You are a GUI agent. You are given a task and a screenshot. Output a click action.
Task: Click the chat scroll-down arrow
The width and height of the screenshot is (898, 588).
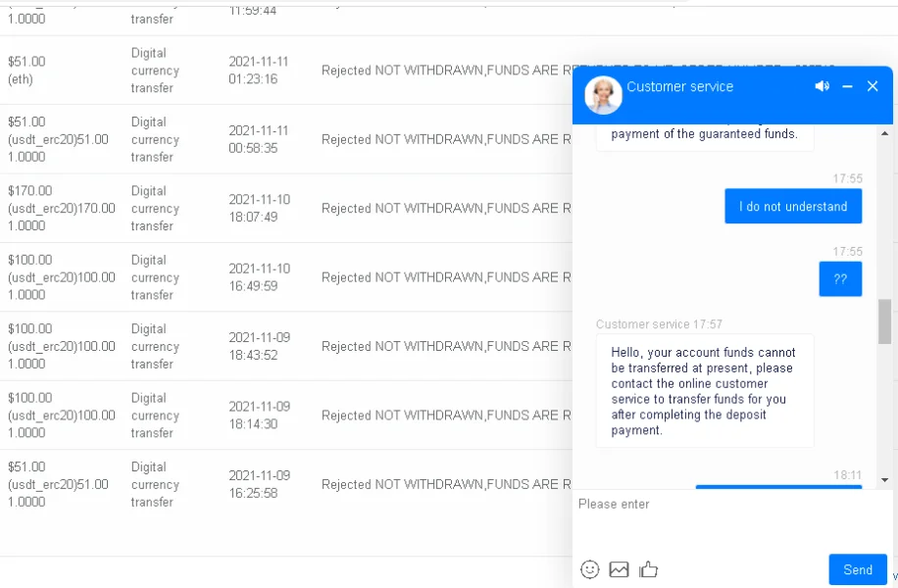click(x=884, y=480)
